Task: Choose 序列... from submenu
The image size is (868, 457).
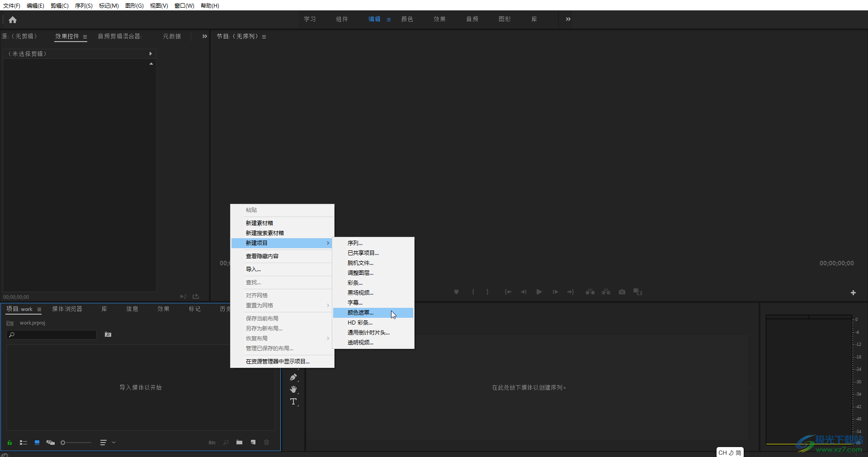Action: pyautogui.click(x=373, y=243)
